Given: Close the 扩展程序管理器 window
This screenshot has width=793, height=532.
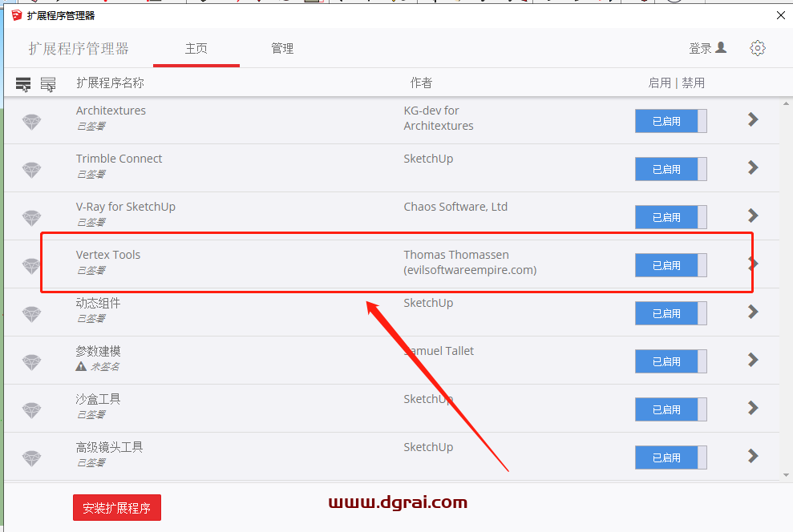Looking at the screenshot, I should [781, 15].
